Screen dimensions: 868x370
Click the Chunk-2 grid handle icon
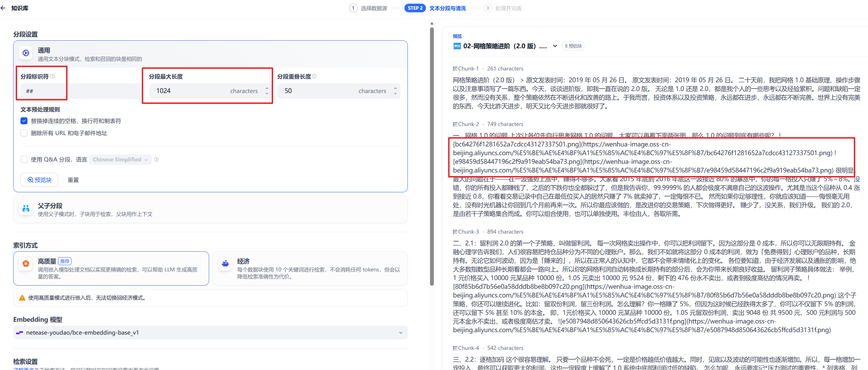click(x=455, y=124)
